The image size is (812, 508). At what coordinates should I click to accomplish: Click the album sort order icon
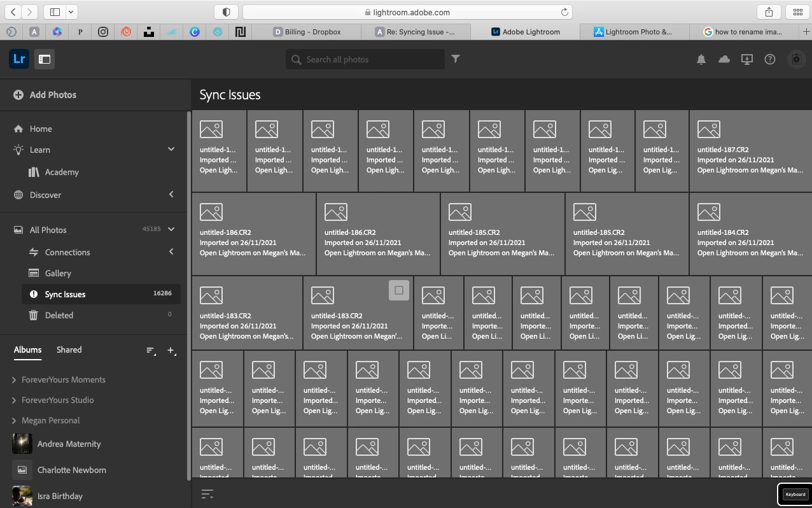click(x=151, y=351)
